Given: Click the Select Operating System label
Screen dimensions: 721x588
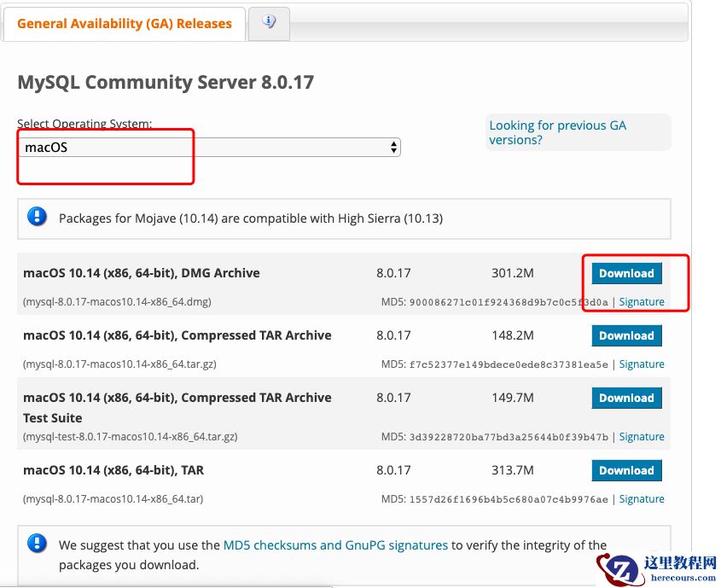Looking at the screenshot, I should click(84, 124).
